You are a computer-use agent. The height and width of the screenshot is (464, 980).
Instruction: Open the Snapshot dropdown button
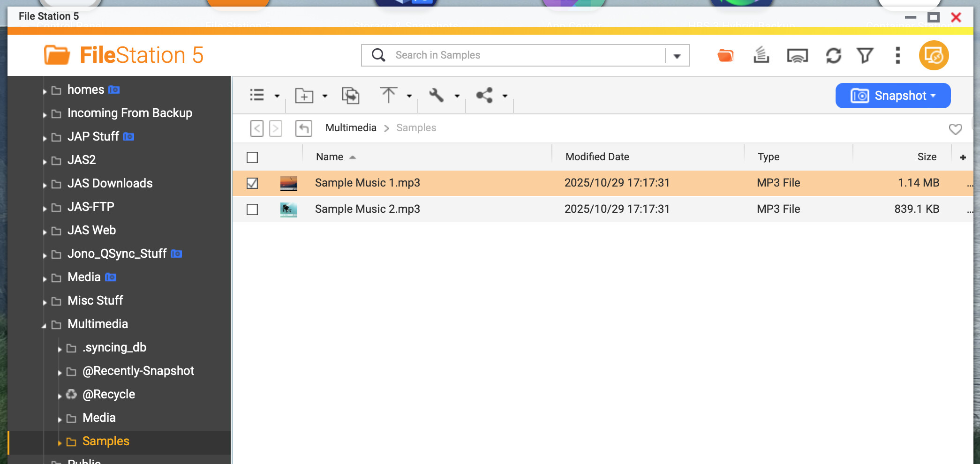[893, 96]
